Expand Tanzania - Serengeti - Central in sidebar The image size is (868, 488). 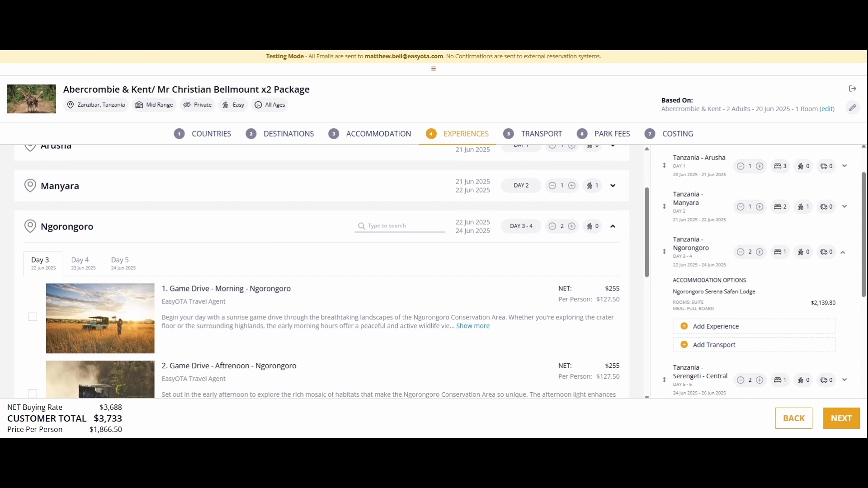[x=844, y=380]
